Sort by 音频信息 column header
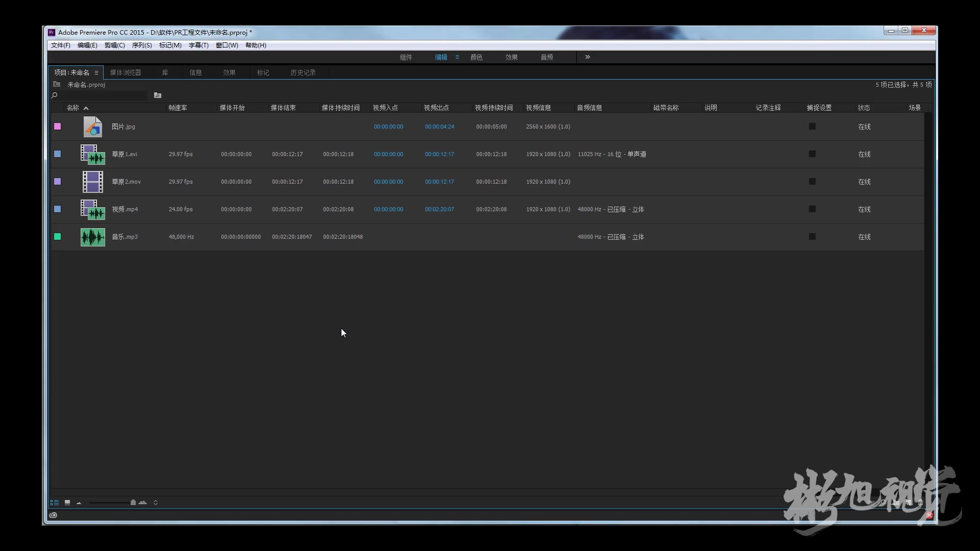 (x=590, y=108)
